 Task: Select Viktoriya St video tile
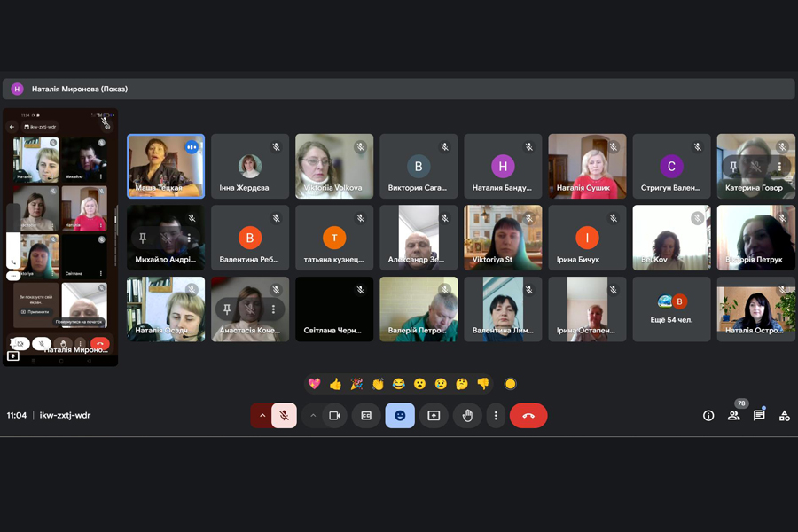[x=503, y=238]
